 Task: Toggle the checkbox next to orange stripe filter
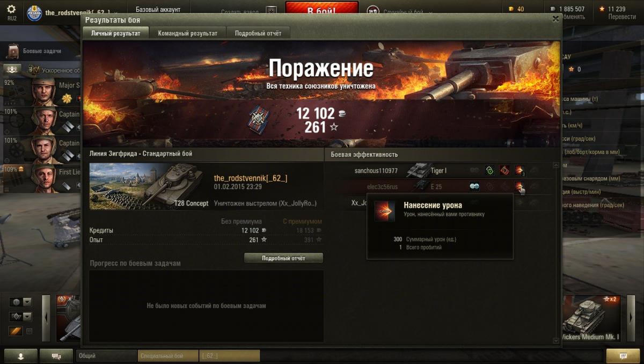tap(30, 331)
